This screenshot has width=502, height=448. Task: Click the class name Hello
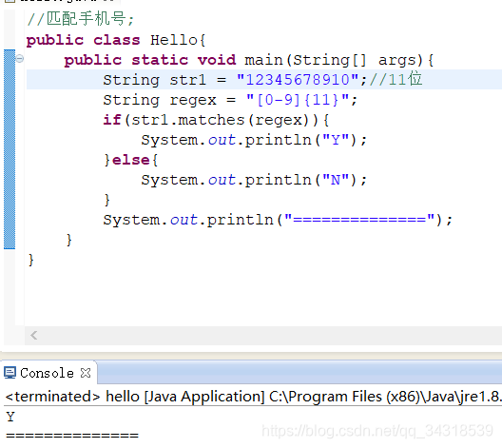tap(174, 40)
